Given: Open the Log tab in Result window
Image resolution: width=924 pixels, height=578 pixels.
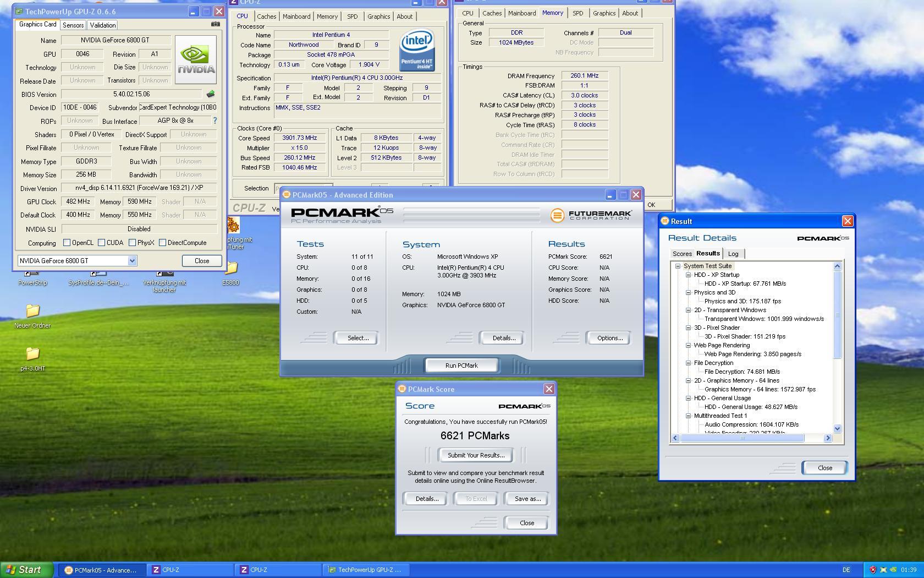Looking at the screenshot, I should (733, 254).
